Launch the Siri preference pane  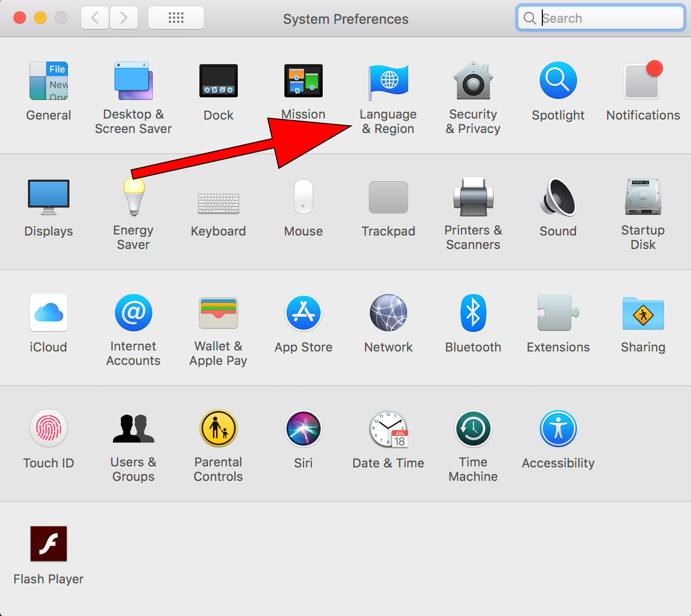(x=304, y=429)
